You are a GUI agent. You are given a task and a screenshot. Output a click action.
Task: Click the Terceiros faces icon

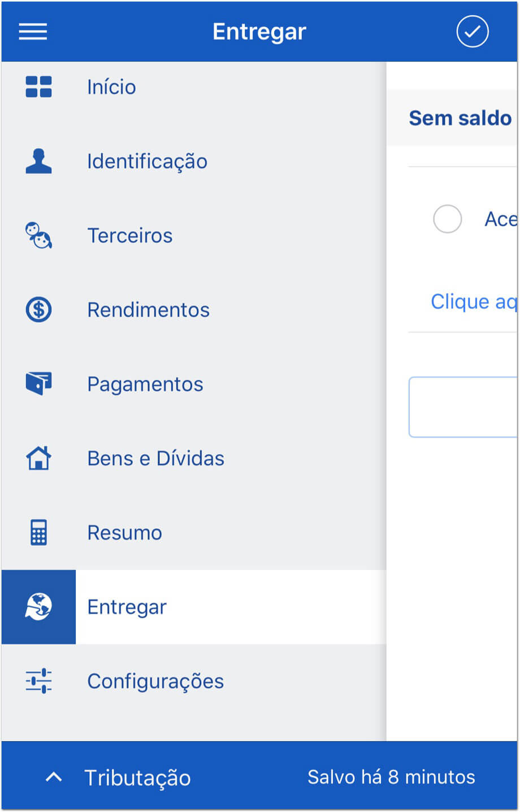(x=38, y=235)
